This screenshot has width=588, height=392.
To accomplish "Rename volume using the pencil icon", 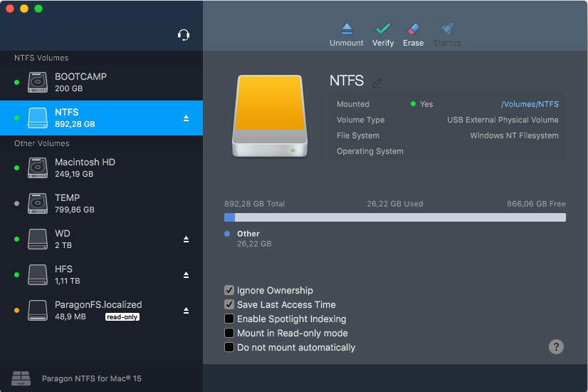I will click(377, 83).
